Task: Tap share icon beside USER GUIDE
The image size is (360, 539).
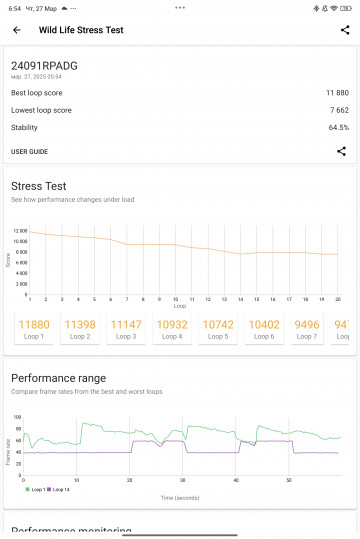Action: pyautogui.click(x=341, y=151)
